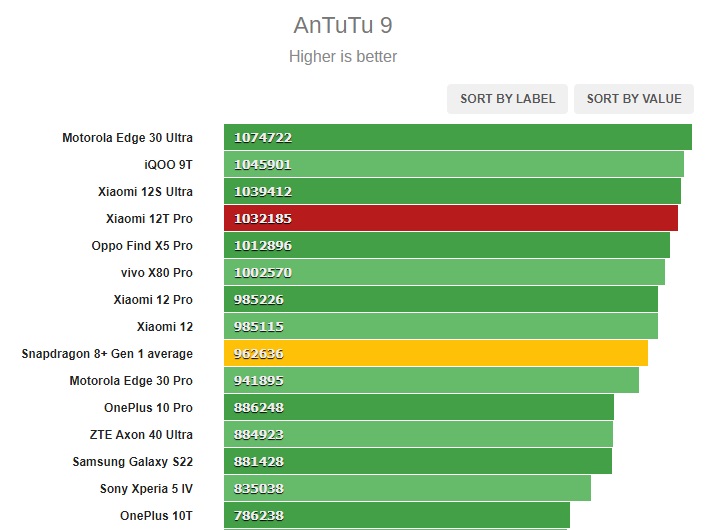Click the Xiaomi 12S Ultra bar
This screenshot has width=707, height=530.
coord(452,191)
